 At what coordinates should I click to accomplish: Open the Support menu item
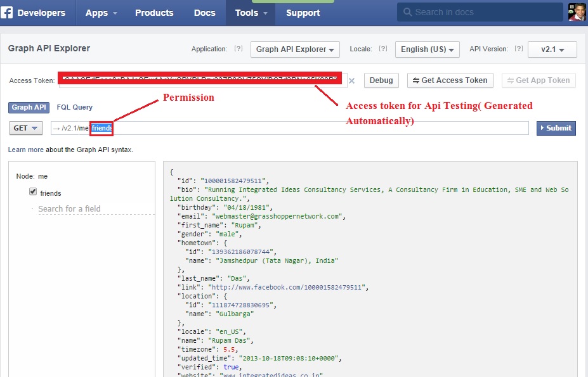pyautogui.click(x=303, y=13)
